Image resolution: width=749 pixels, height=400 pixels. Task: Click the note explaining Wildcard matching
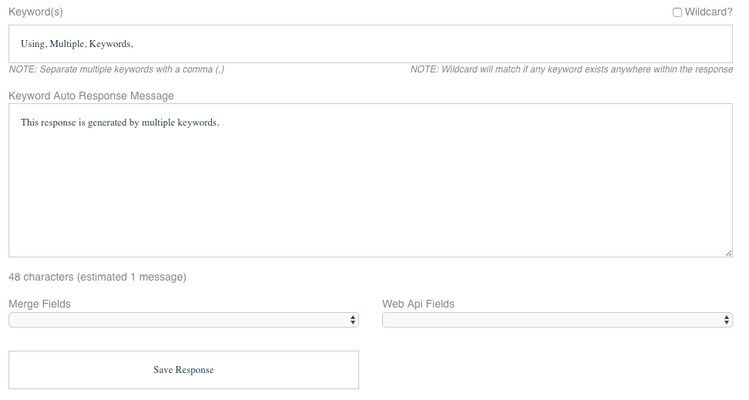click(571, 69)
